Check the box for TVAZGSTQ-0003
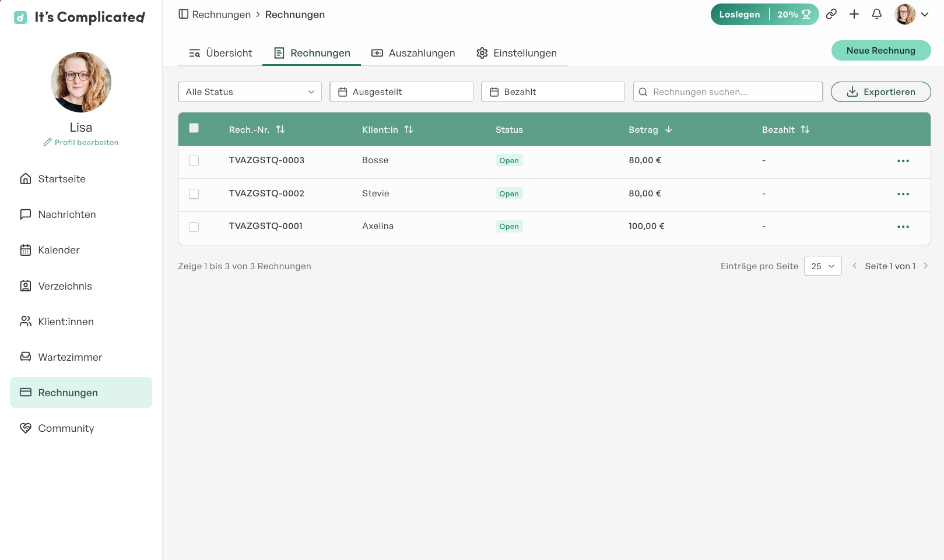Image resolution: width=944 pixels, height=560 pixels. (x=194, y=161)
